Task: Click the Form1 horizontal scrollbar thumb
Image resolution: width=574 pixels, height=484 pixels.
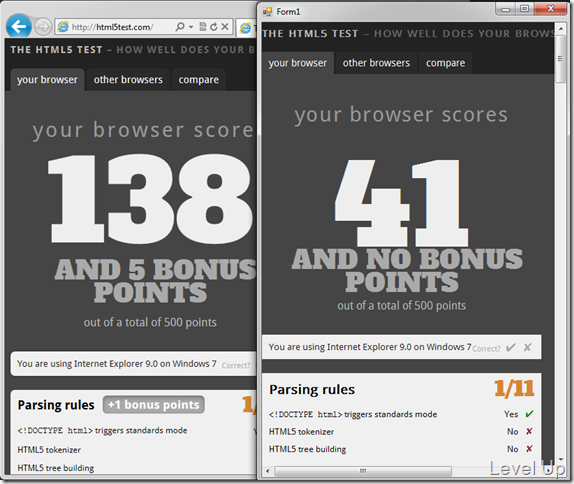Action: (363, 471)
